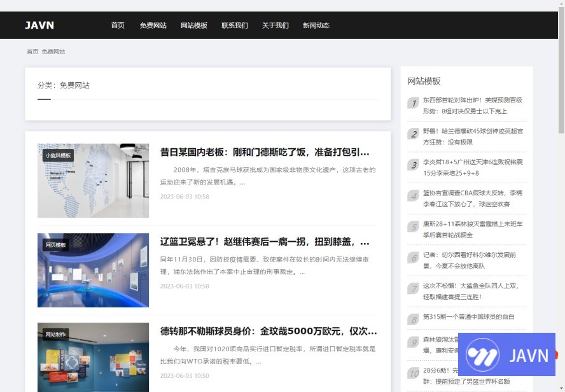565x392 pixels.
Task: Click rank number 3 badge in sidebar
Action: point(414,165)
